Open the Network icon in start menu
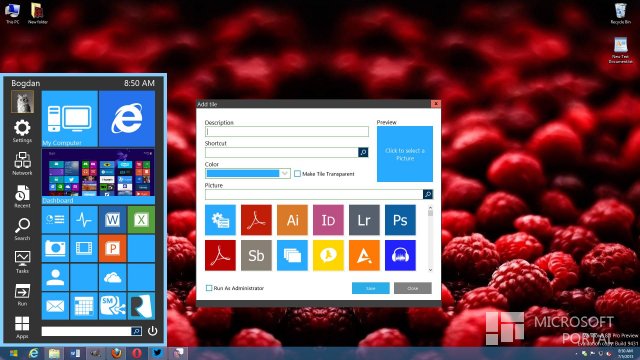This screenshot has width=640, height=360. pyautogui.click(x=22, y=164)
